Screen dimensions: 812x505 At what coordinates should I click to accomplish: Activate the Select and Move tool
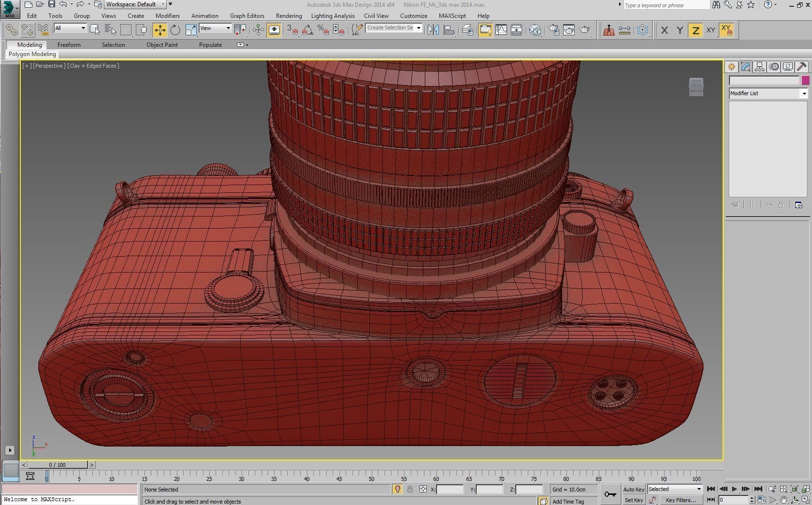[x=159, y=30]
